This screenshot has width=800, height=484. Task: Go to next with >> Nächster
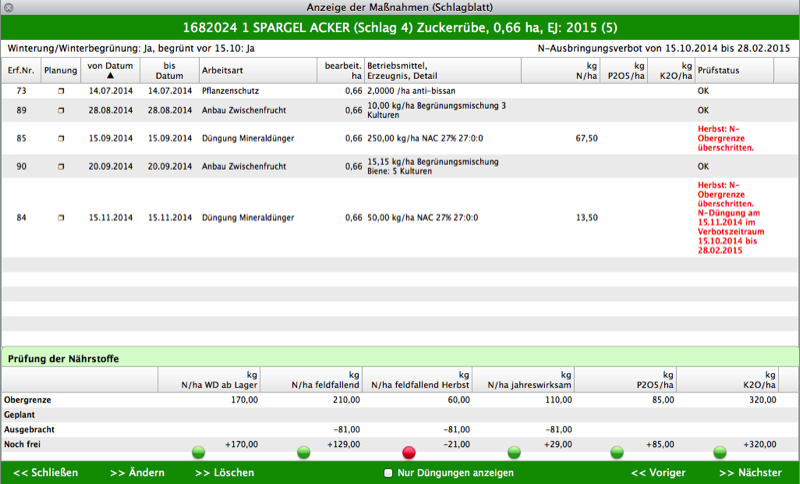pyautogui.click(x=750, y=473)
